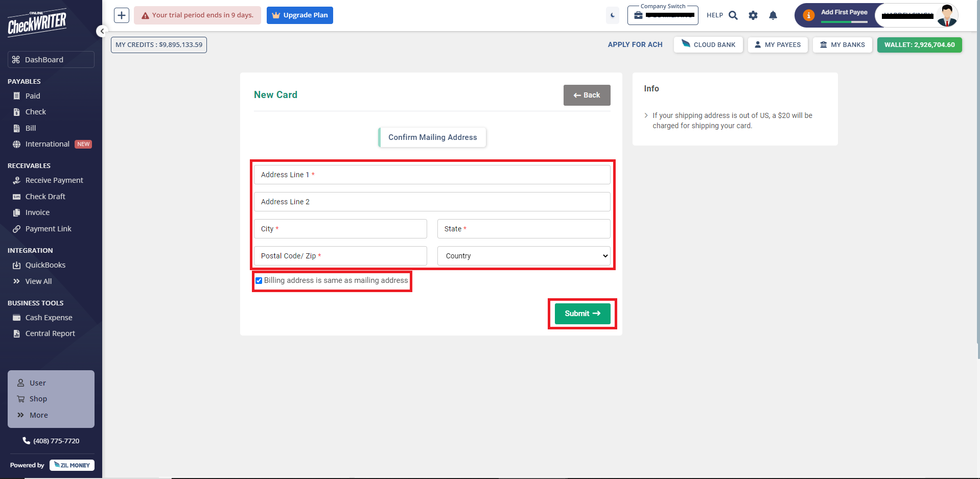Open Invoice menu item

37,212
